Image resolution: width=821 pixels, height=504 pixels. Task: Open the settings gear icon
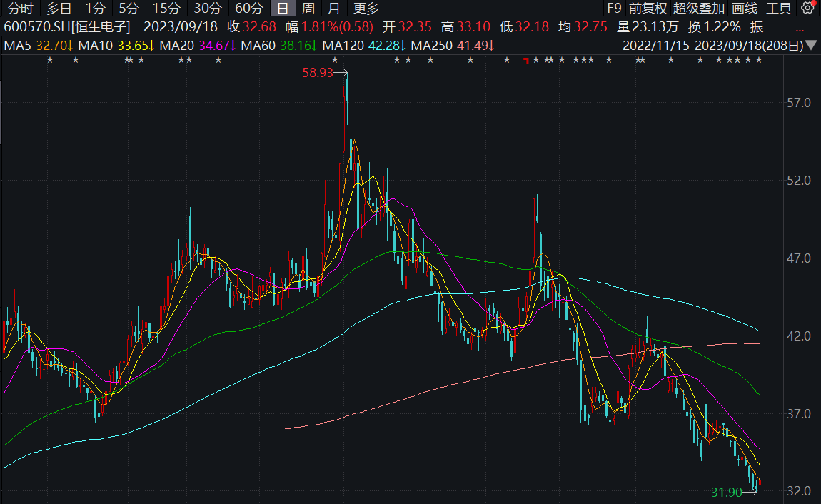tap(807, 9)
